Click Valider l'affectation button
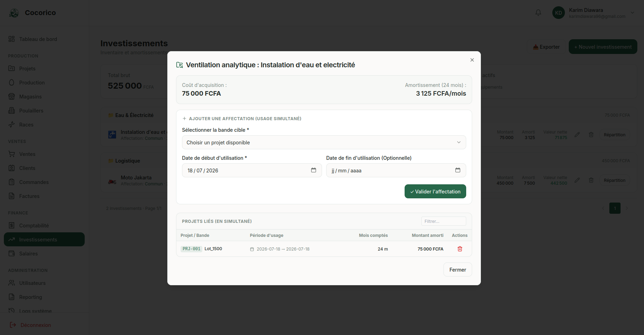644x335 pixels. (x=435, y=191)
